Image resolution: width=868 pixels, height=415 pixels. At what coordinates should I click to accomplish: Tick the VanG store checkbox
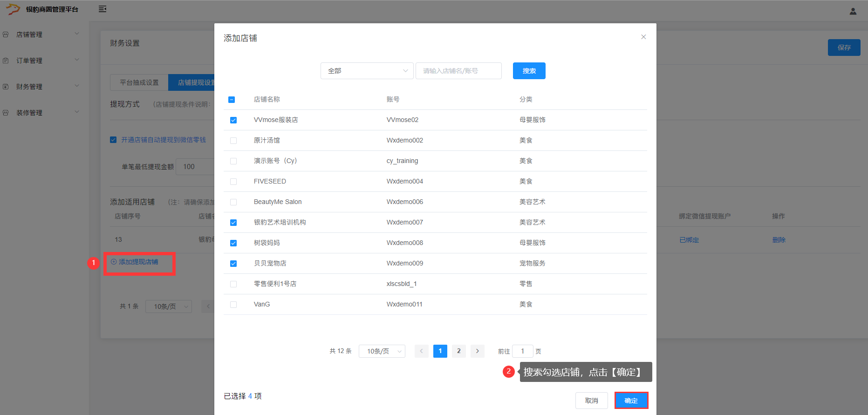(233, 305)
